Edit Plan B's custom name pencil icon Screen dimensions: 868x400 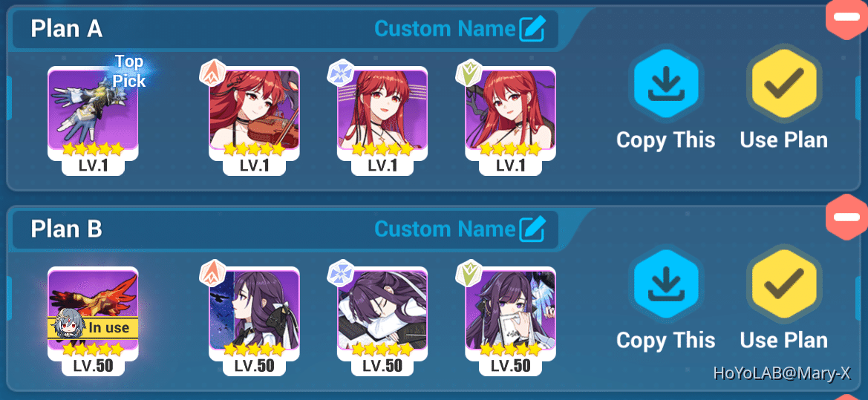tap(532, 229)
